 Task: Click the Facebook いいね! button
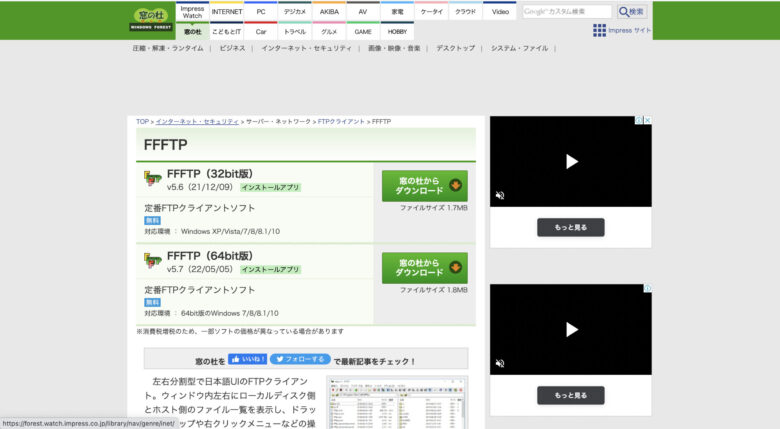tap(247, 359)
